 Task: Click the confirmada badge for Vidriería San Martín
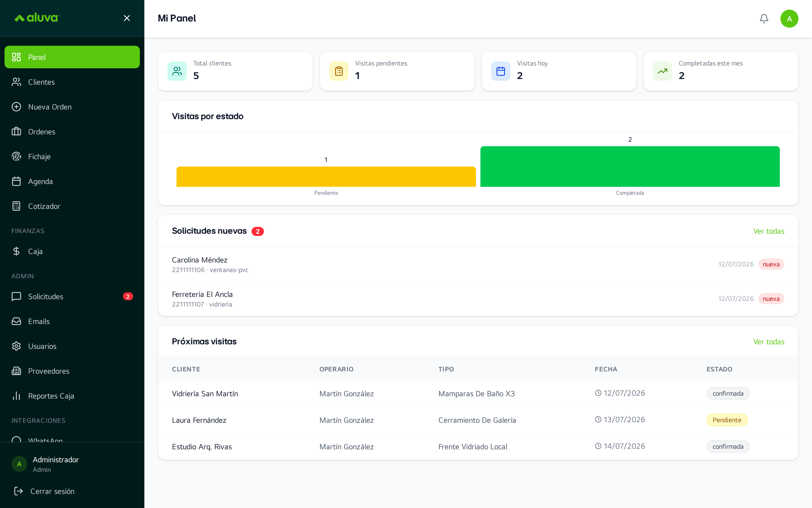pos(728,393)
